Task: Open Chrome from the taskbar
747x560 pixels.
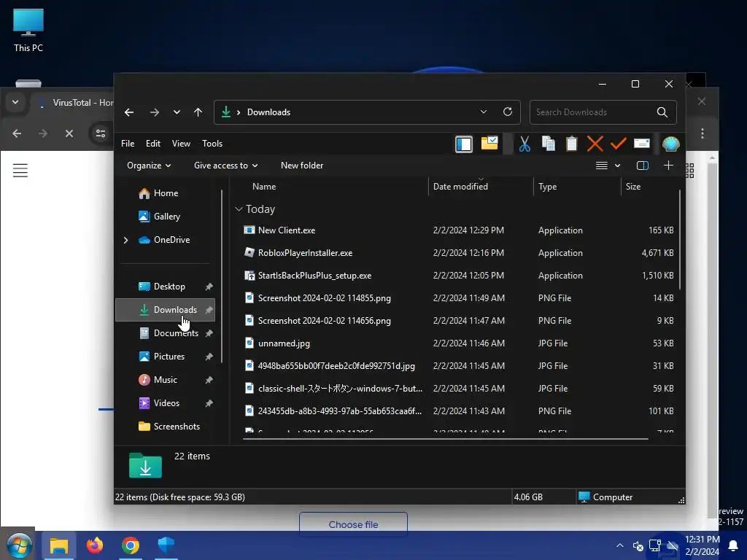Action: point(130,545)
